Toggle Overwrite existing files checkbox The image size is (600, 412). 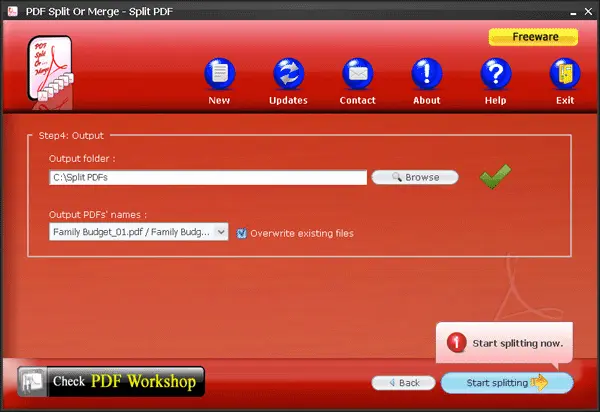pyautogui.click(x=241, y=233)
